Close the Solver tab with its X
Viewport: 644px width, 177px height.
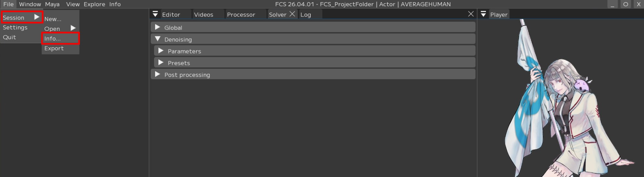pyautogui.click(x=292, y=14)
